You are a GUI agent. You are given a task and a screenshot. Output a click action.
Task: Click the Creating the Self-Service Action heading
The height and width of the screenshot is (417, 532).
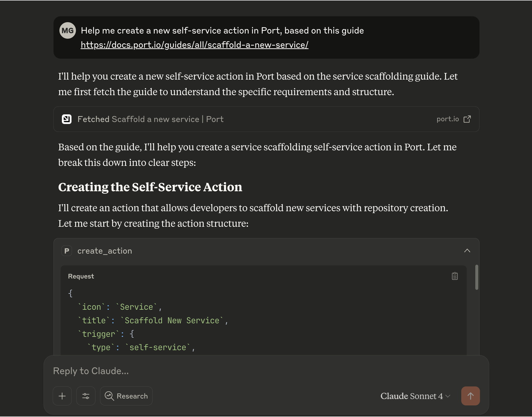pyautogui.click(x=150, y=187)
